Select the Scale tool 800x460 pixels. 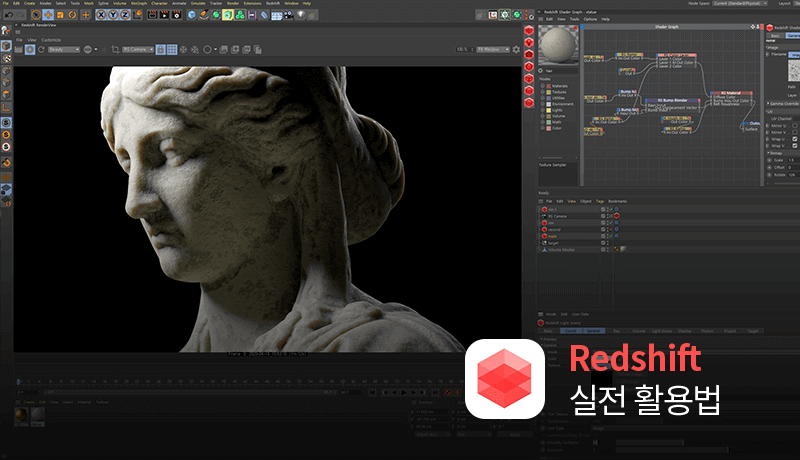60,15
